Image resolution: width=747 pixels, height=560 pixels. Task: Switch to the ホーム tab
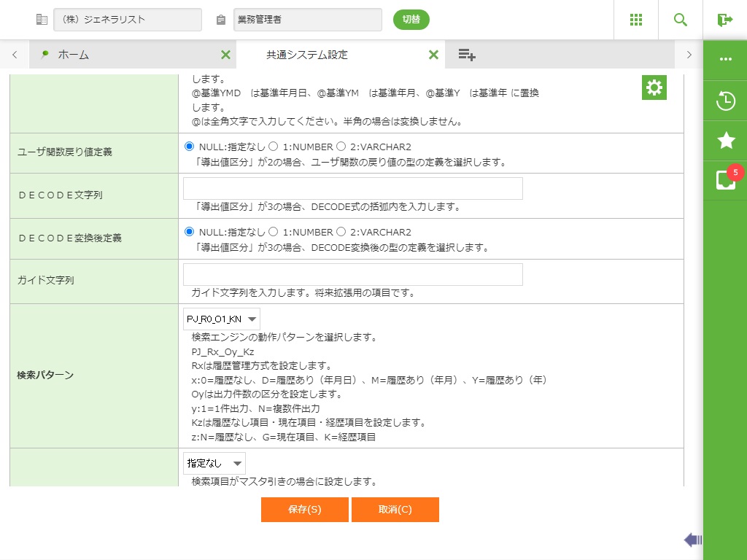(73, 55)
